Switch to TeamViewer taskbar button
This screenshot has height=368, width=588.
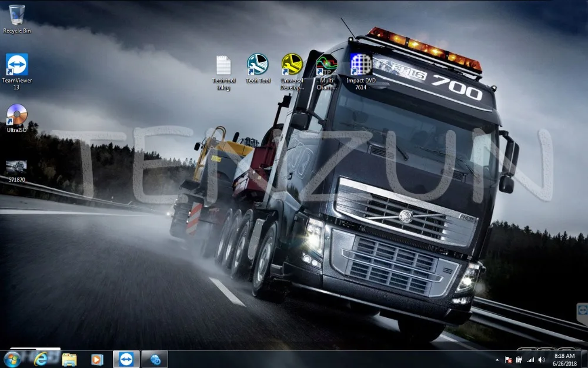(x=126, y=359)
